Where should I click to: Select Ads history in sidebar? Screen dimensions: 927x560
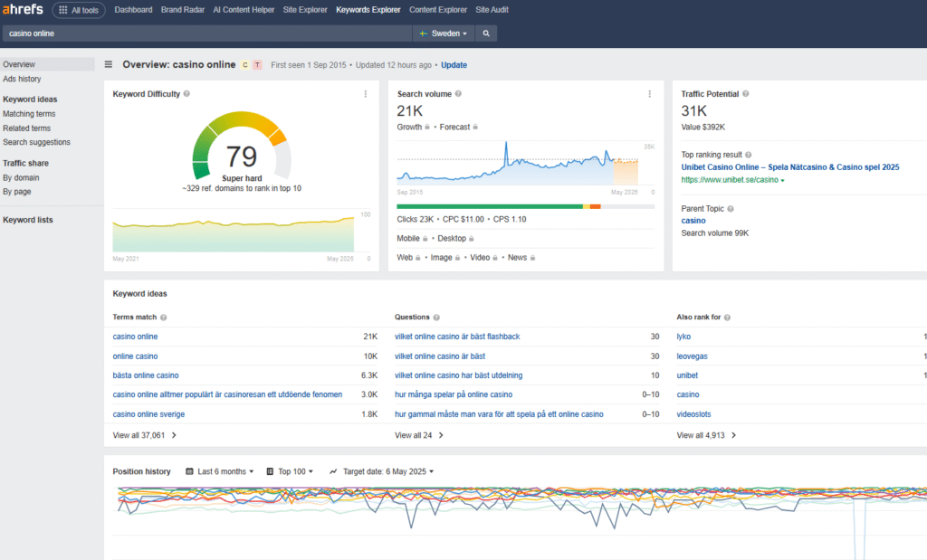pos(22,79)
